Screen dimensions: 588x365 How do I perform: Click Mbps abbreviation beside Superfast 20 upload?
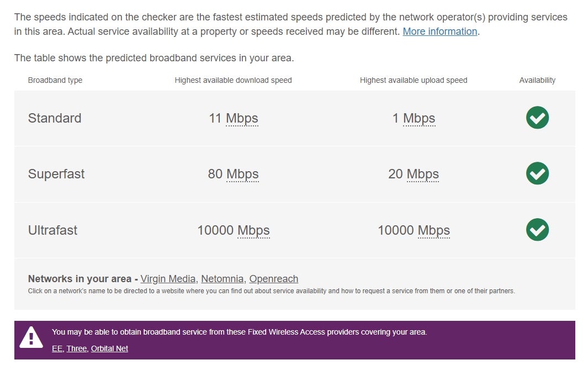(x=422, y=174)
